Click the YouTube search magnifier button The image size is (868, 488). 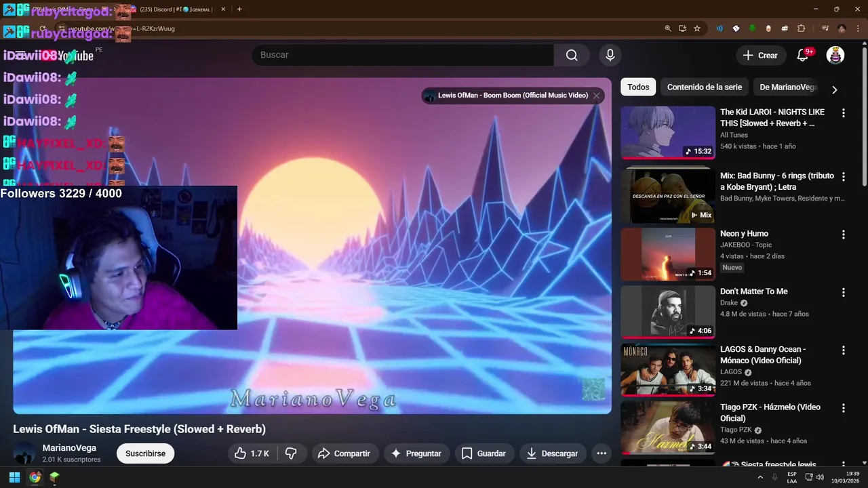pyautogui.click(x=572, y=55)
